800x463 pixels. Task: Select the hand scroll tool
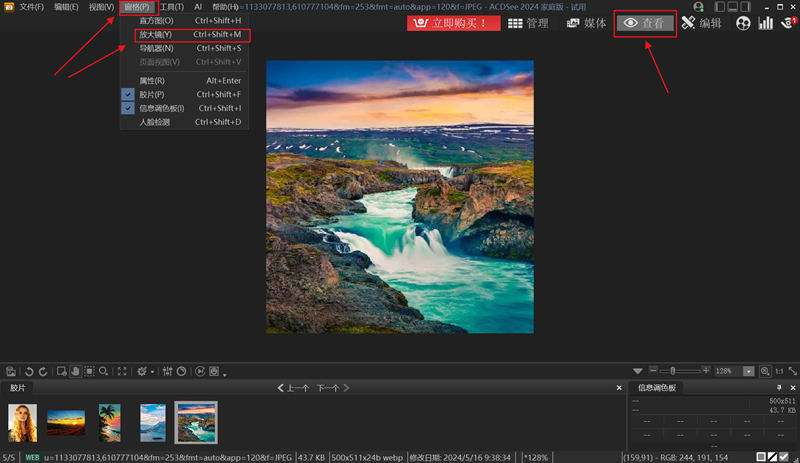click(75, 371)
